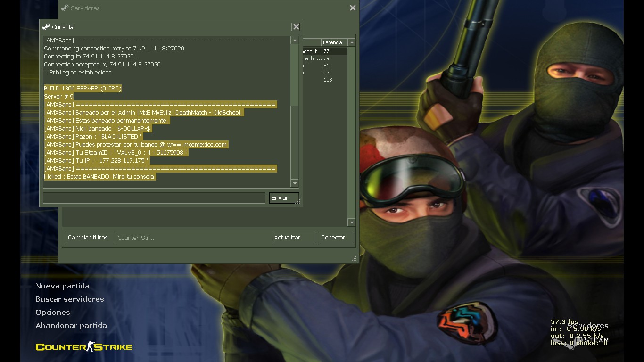Click the resize grip of the Consola window

click(297, 202)
